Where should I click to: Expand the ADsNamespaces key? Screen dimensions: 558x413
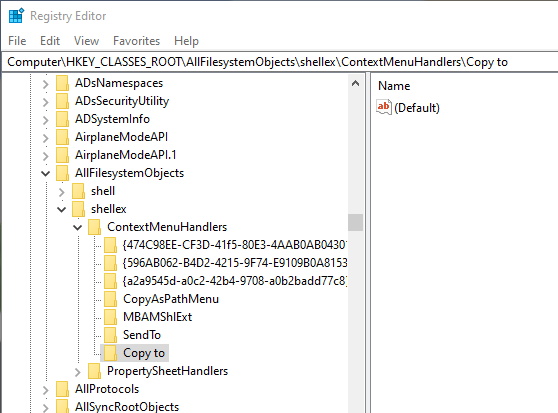pyautogui.click(x=45, y=84)
